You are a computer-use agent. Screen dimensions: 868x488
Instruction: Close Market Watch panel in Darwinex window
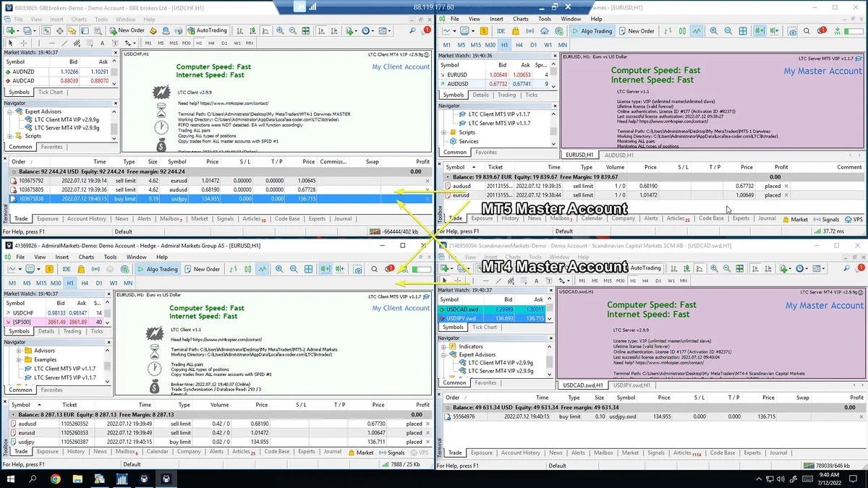click(555, 55)
